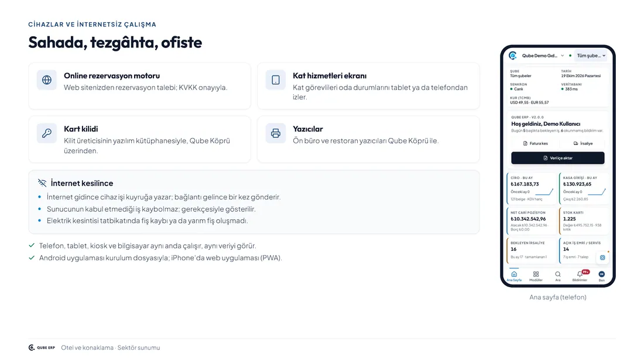644x362 pixels.
Task: Open the Stok Kartı summary card
Action: point(584,221)
